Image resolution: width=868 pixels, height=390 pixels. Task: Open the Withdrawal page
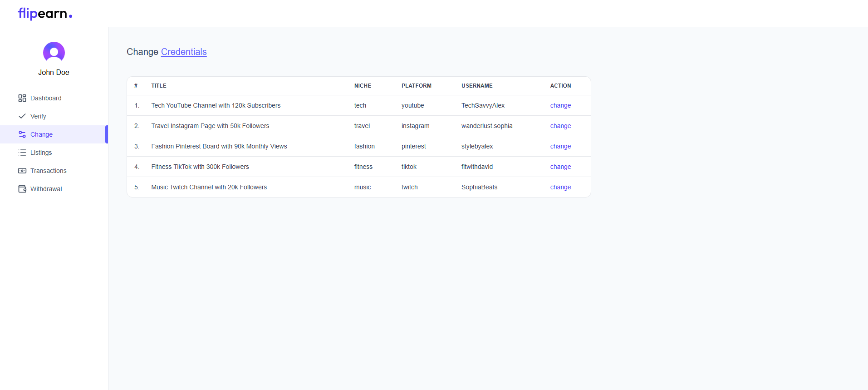[46, 189]
